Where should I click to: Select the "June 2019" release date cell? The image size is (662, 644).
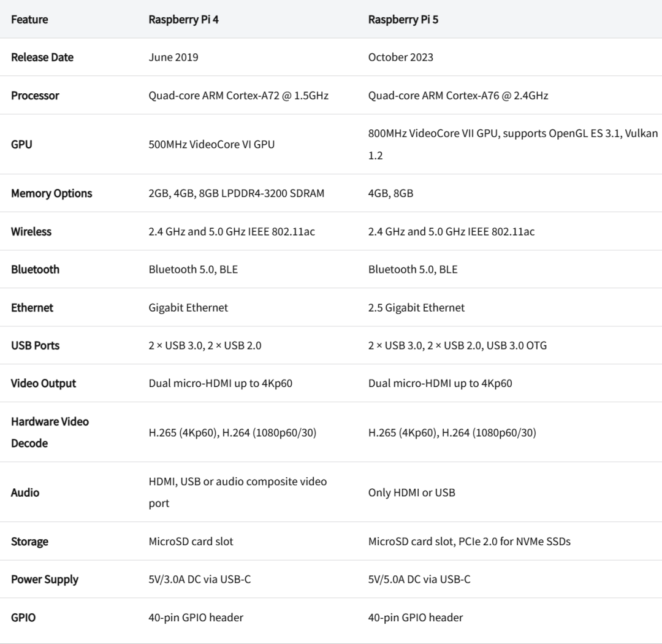[173, 57]
